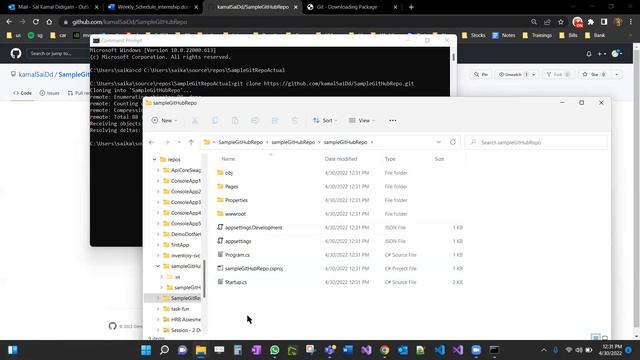The width and height of the screenshot is (640, 360).
Task: Refresh the File Explorer folder view
Action: pos(453,142)
